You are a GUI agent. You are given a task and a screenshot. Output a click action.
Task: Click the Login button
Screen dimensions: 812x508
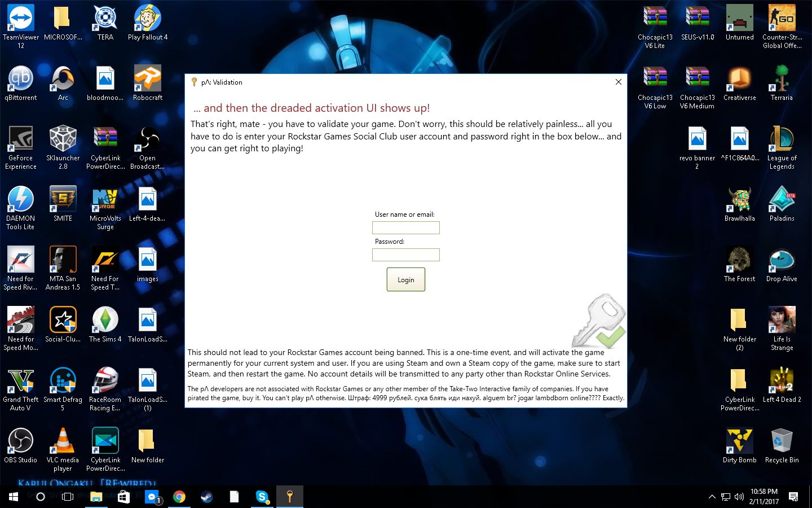pyautogui.click(x=405, y=279)
